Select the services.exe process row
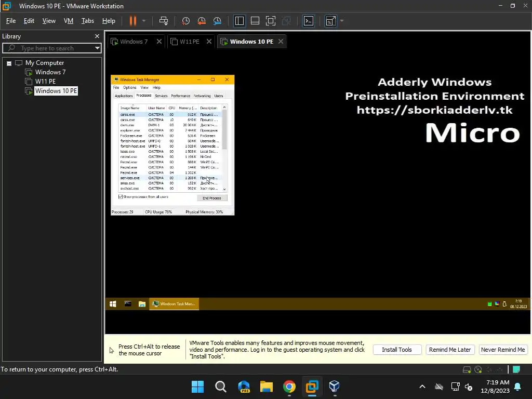Viewport: 532px width, 399px height. click(x=170, y=178)
